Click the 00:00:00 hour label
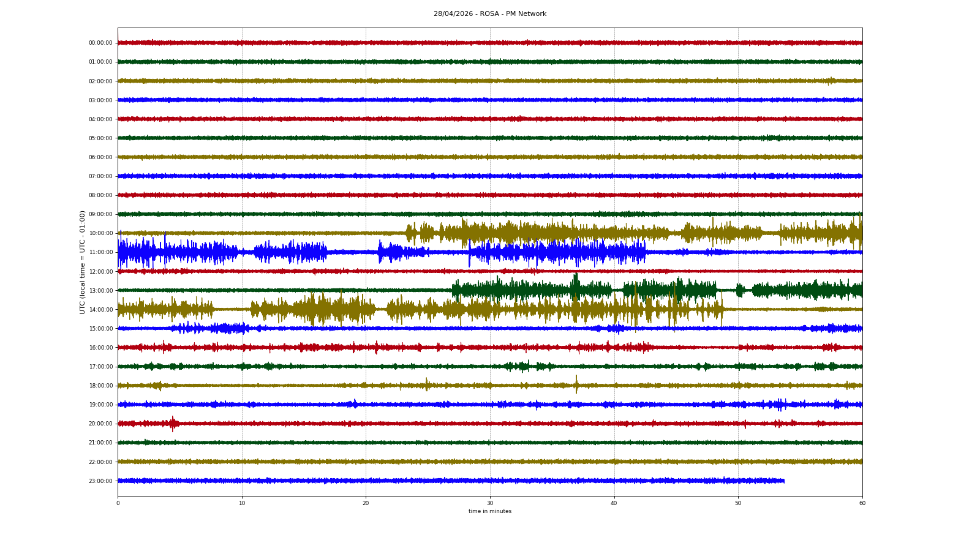 click(x=100, y=43)
